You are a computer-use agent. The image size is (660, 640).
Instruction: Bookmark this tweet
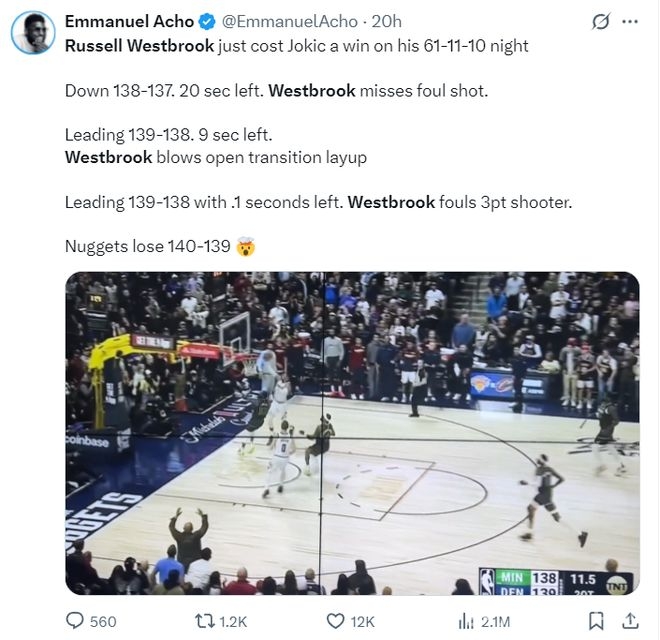pyautogui.click(x=596, y=621)
